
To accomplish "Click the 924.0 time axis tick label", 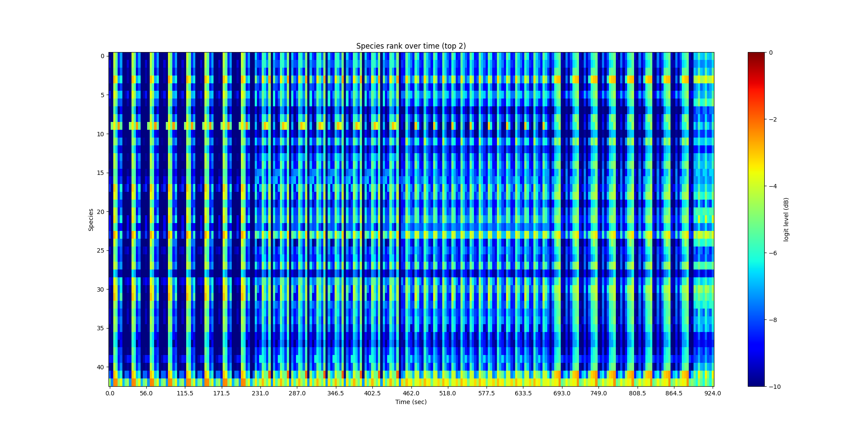I will (712, 393).
